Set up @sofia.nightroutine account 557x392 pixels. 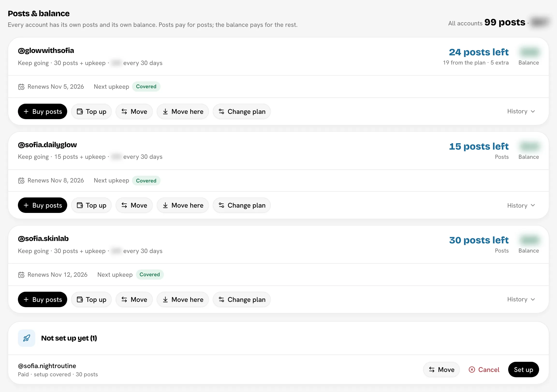click(x=524, y=370)
